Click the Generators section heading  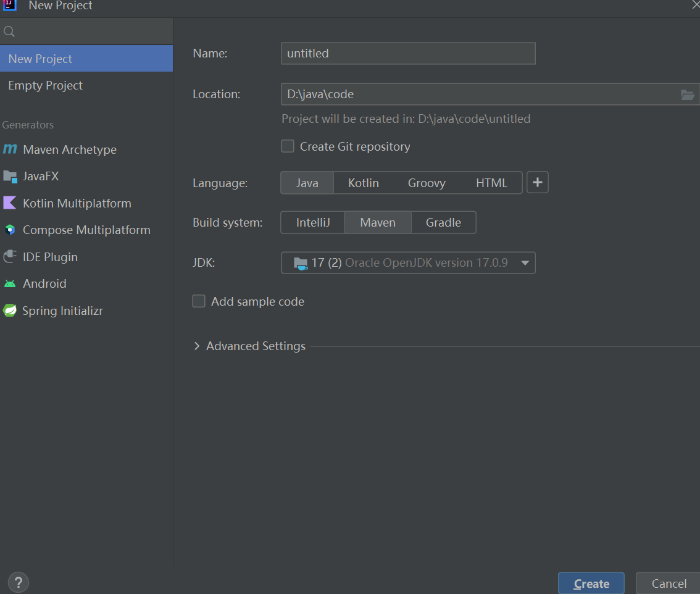[x=28, y=125]
